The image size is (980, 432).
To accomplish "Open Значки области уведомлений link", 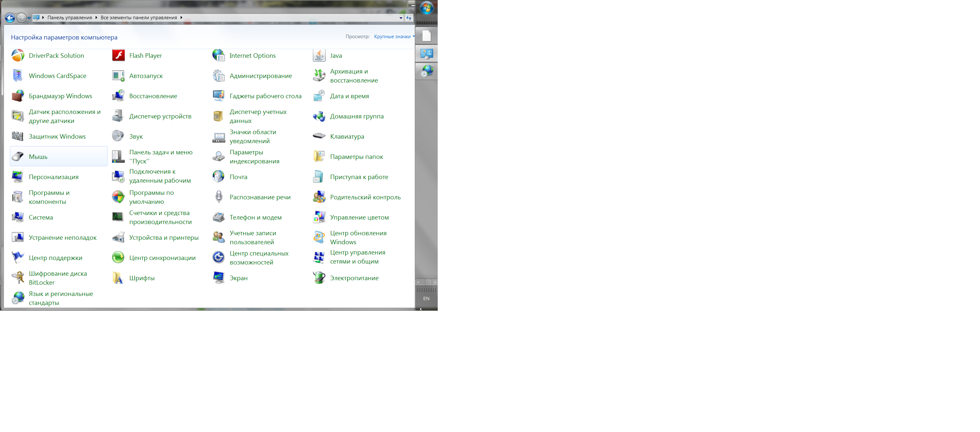I will coord(253,136).
